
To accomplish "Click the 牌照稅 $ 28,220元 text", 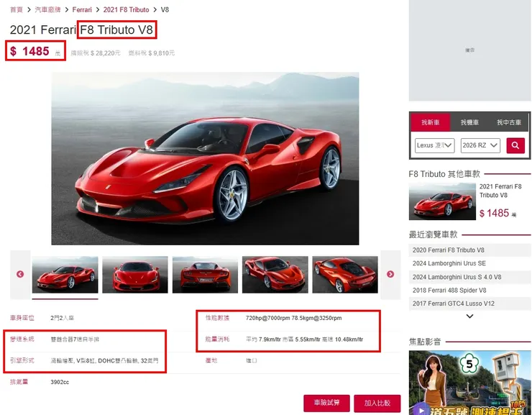I will (96, 53).
